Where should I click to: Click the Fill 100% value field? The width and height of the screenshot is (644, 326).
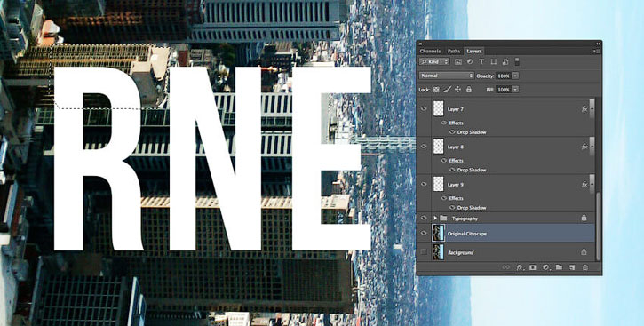pos(504,90)
